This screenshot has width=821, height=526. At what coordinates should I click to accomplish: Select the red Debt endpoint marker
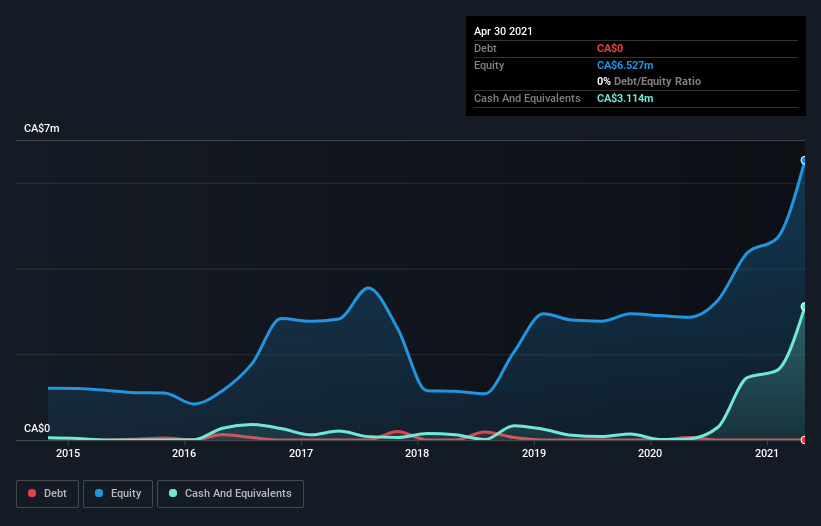pyautogui.click(x=804, y=440)
